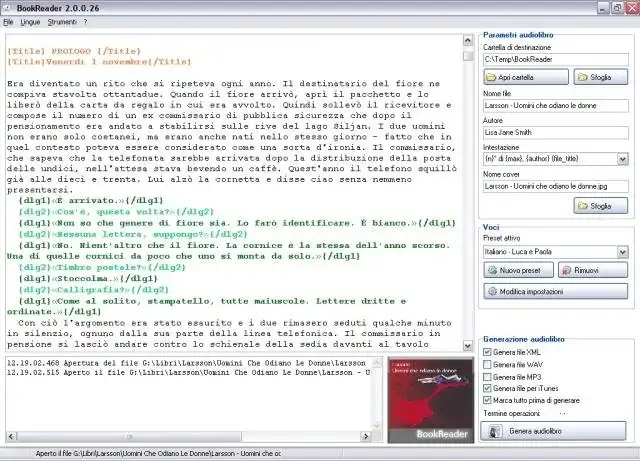The height and width of the screenshot is (461, 640).
Task: Click the Rimuovi button icon
Action: point(567,270)
